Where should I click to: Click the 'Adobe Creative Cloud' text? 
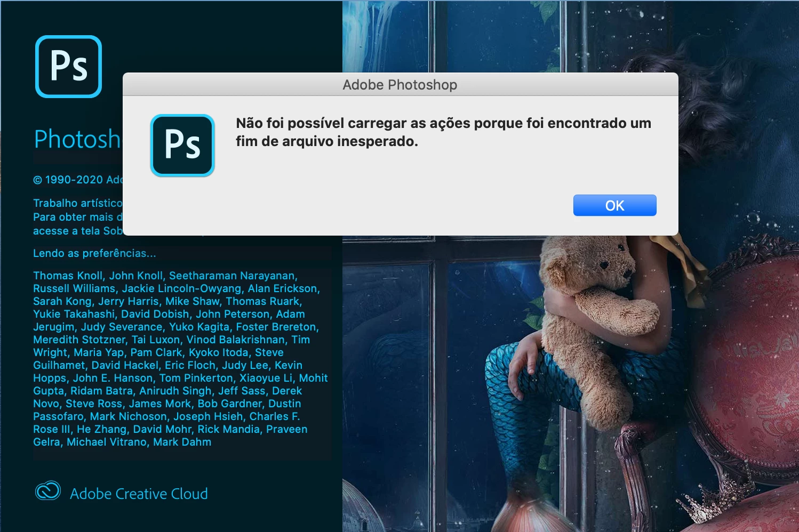139,494
